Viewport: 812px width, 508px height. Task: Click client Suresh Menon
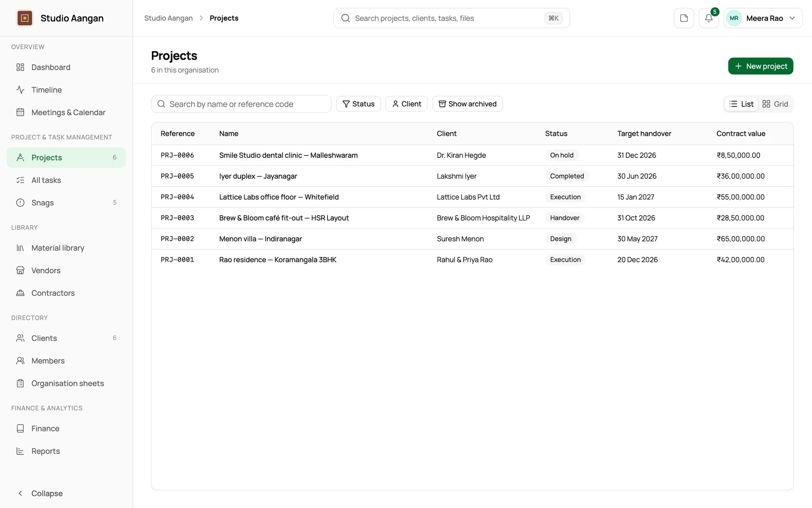[460, 239]
